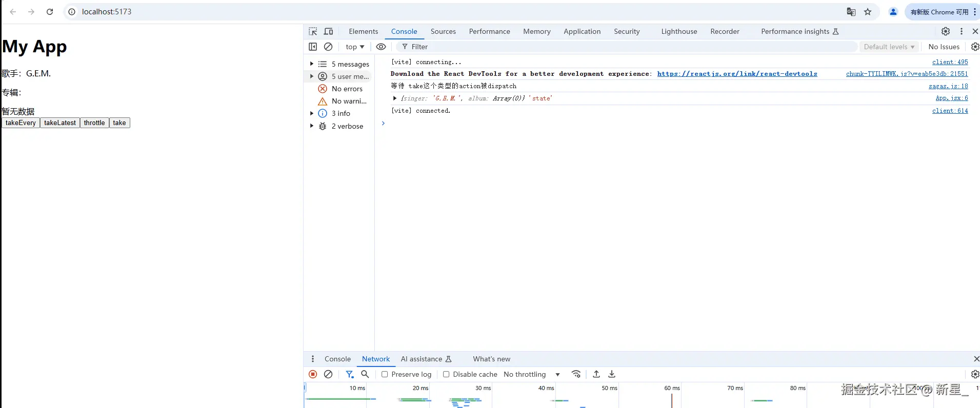Expand the 2 verbose group
The width and height of the screenshot is (980, 408).
coord(311,126)
